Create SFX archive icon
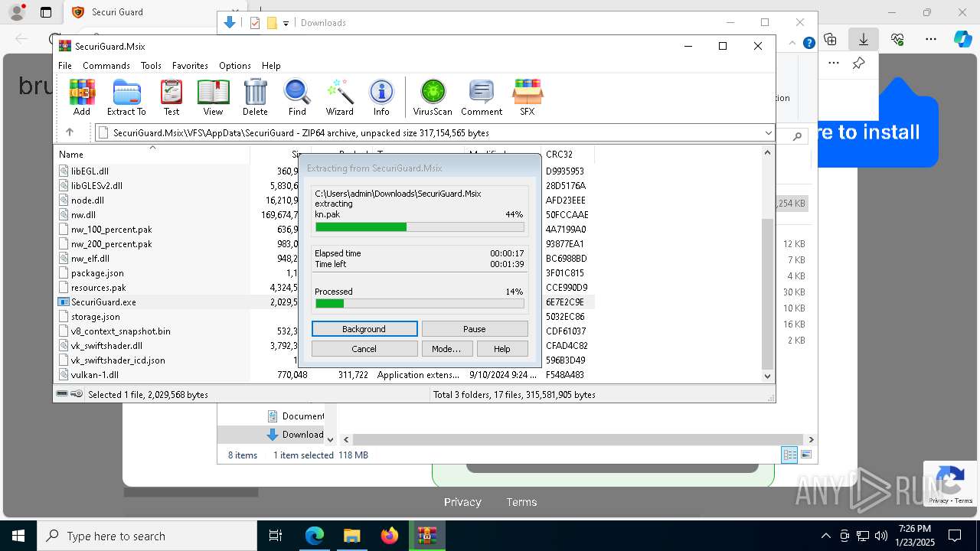Image resolution: width=980 pixels, height=551 pixels. (527, 97)
